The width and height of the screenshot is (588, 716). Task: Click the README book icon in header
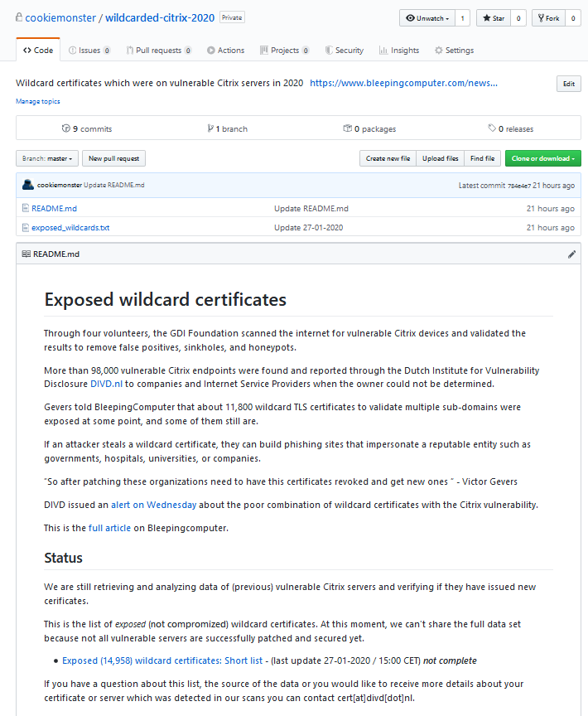[x=27, y=254]
